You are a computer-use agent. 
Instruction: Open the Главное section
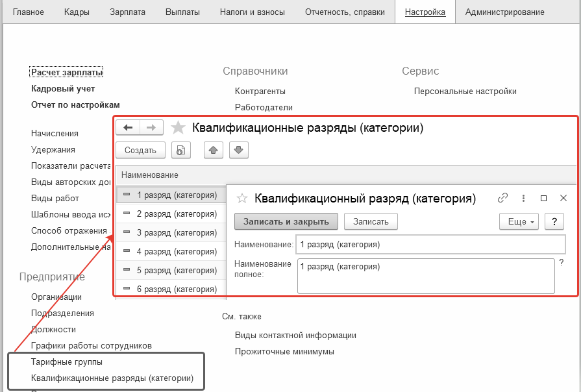point(28,12)
